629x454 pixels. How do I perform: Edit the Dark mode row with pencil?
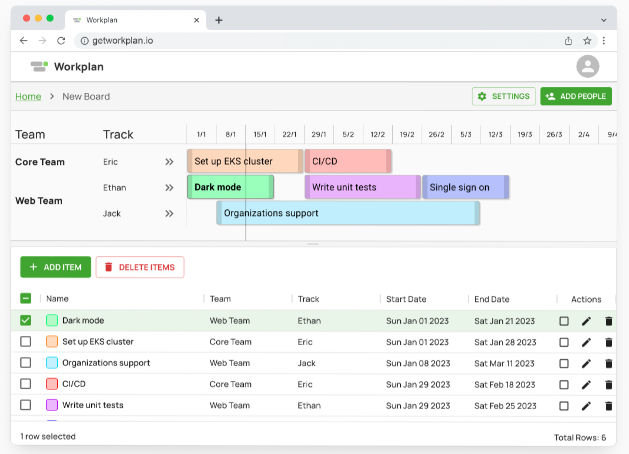click(x=586, y=321)
